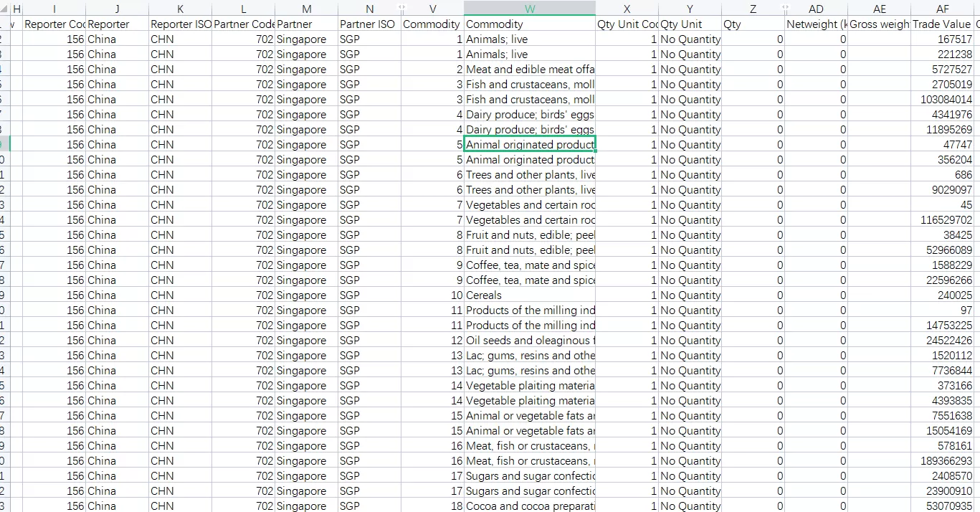Image resolution: width=980 pixels, height=512 pixels.
Task: Click the 'Trees and other plants' cell in row valued 9029097
Action: tap(530, 189)
